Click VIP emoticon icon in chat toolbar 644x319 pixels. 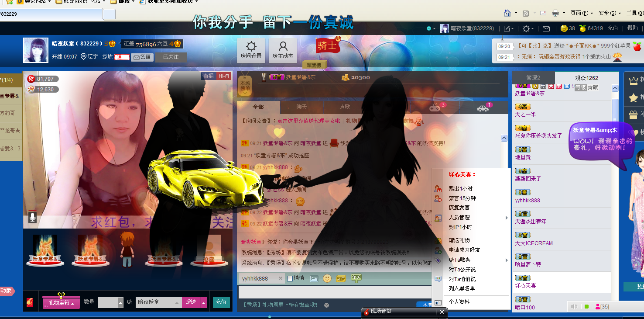(x=341, y=278)
